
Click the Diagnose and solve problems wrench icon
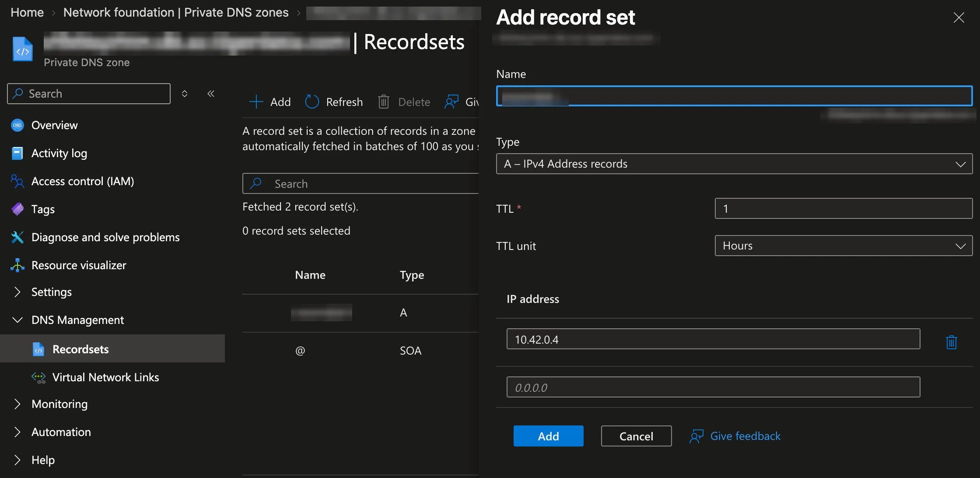pos(17,237)
